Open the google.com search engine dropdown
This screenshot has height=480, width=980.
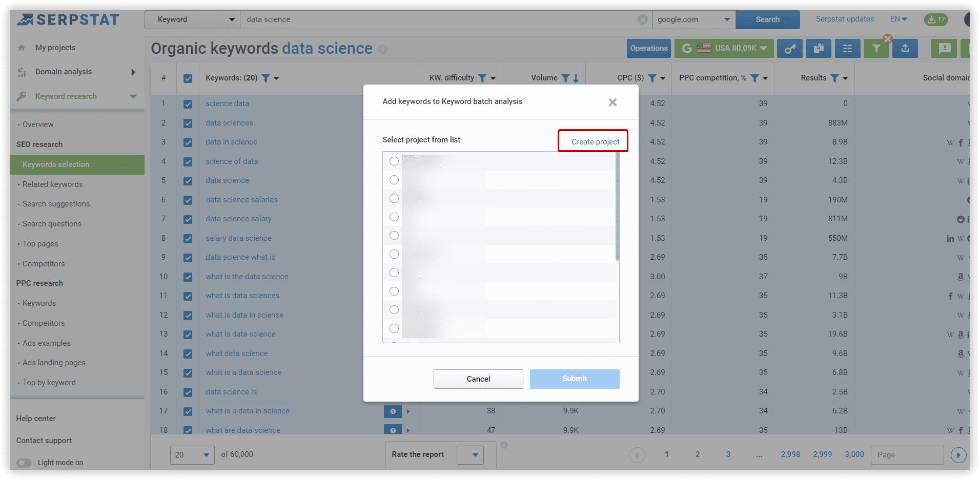(x=693, y=19)
